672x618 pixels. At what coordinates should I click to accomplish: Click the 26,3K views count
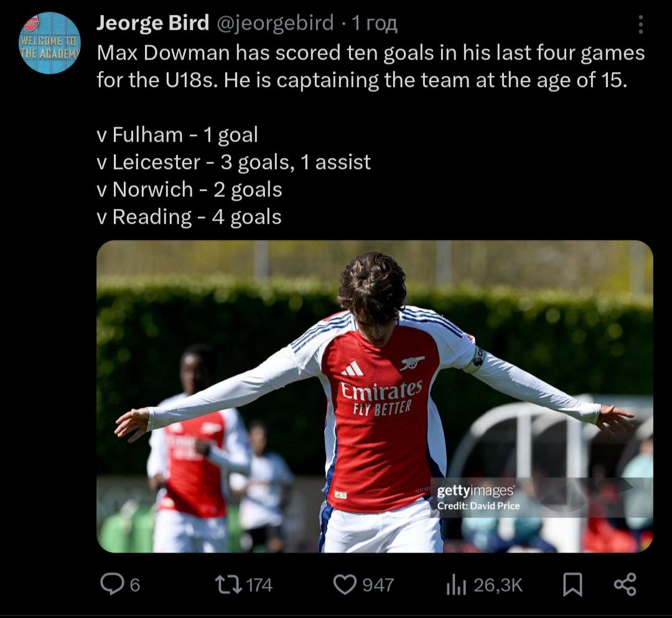coord(498,585)
